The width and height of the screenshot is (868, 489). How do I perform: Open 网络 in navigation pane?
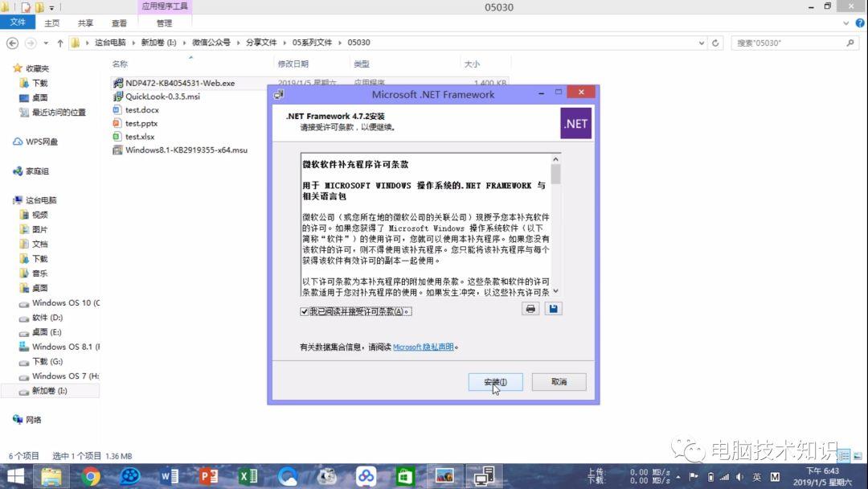point(33,420)
